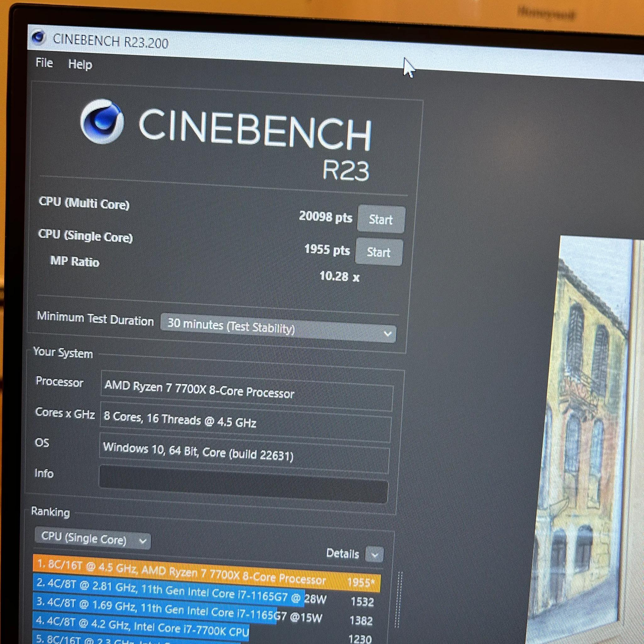The image size is (644, 644).
Task: Click the ranking score 1382
Action: tap(361, 621)
